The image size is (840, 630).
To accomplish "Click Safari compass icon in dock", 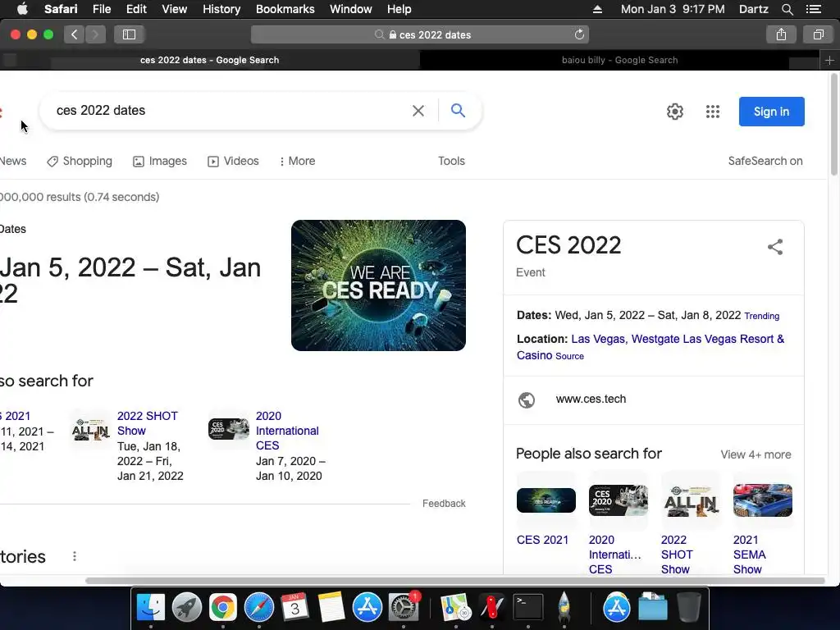I will [x=258, y=607].
